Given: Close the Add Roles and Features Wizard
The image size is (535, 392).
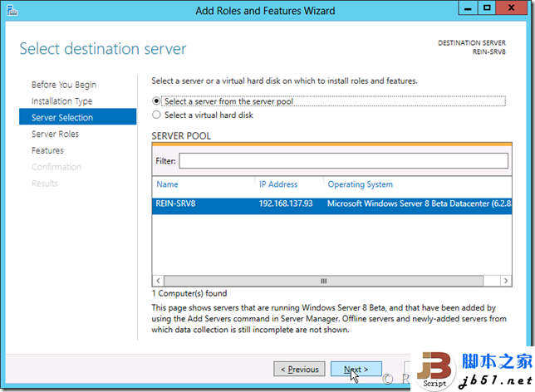Looking at the screenshot, I should 509,9.
